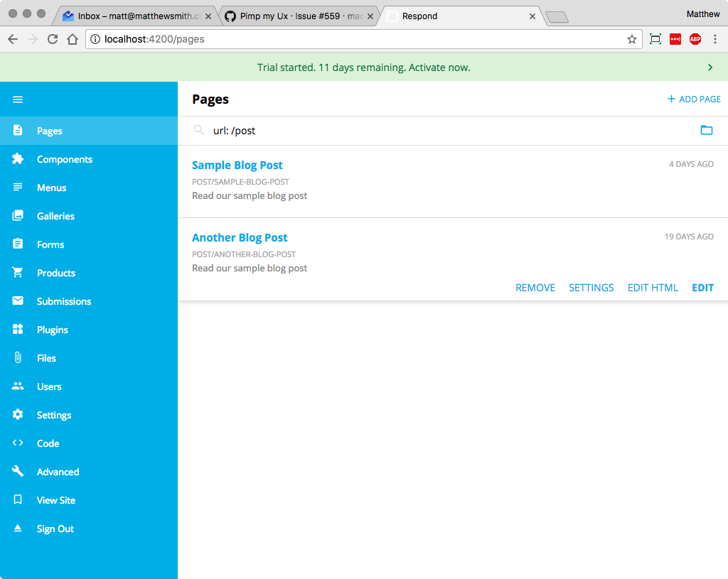This screenshot has height=579, width=728.
Task: Click the magnifier search icon
Action: coord(199,131)
